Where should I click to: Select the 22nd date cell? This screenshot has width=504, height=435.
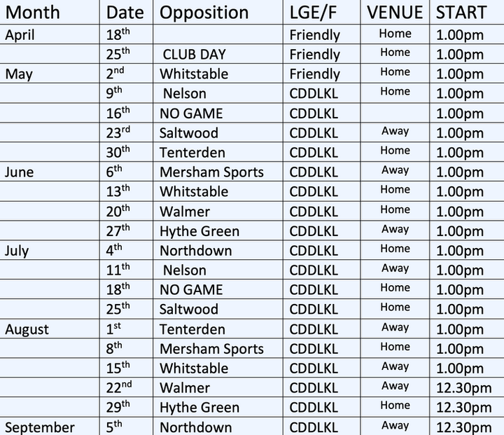point(119,387)
